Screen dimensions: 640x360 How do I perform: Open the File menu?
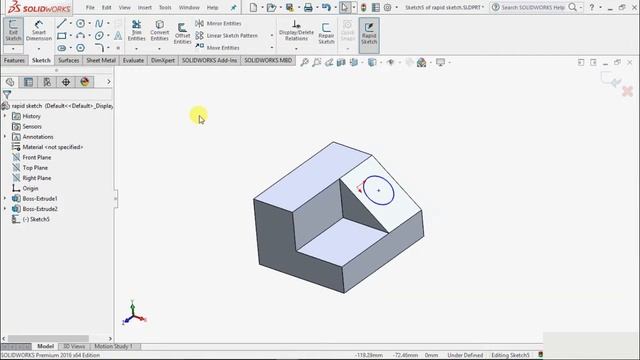90,7
